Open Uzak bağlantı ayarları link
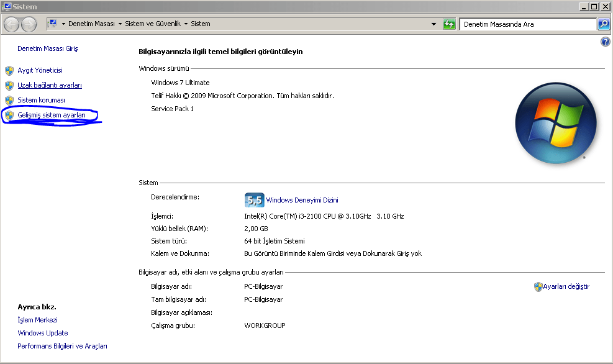Image resolution: width=613 pixels, height=364 pixels. pyautogui.click(x=50, y=85)
